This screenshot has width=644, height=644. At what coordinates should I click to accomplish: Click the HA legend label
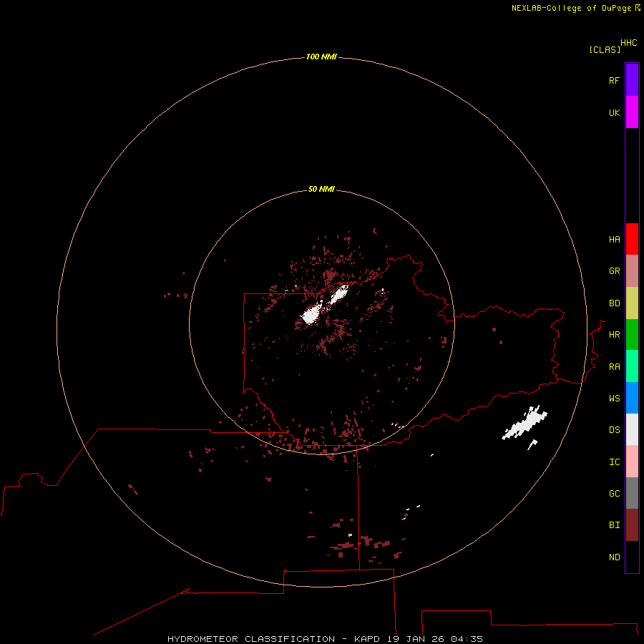(614, 240)
